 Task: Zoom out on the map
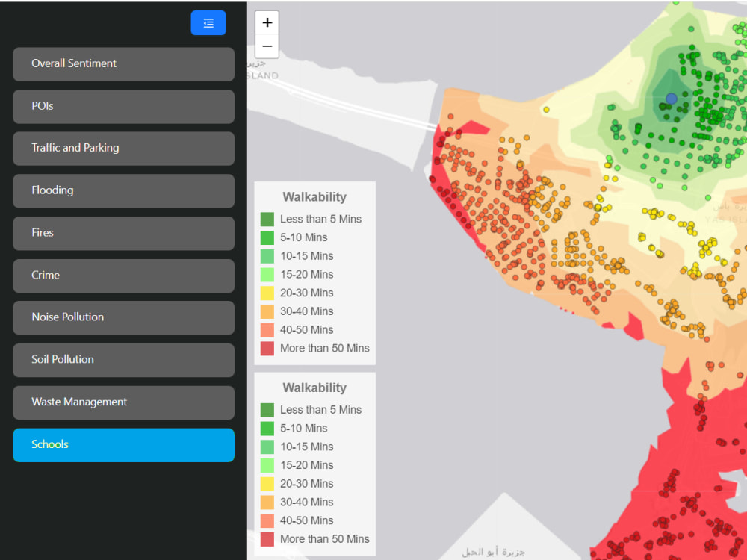pos(267,46)
